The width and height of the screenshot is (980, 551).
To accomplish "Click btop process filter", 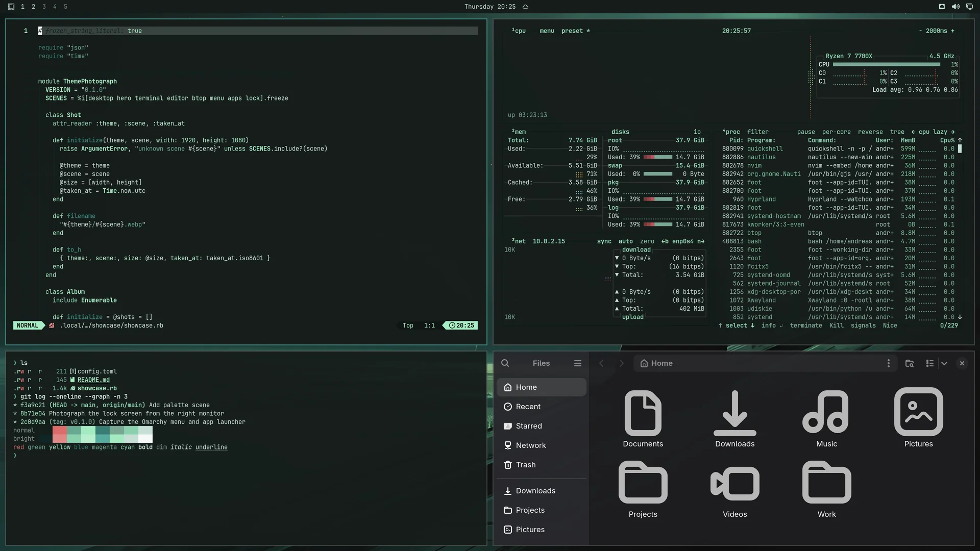I will tap(757, 132).
